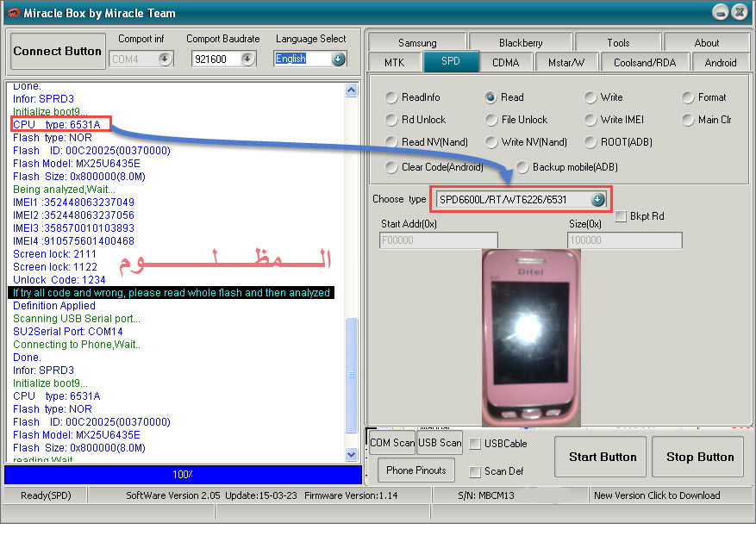Enable the Bkpt Rd checkbox

621,216
